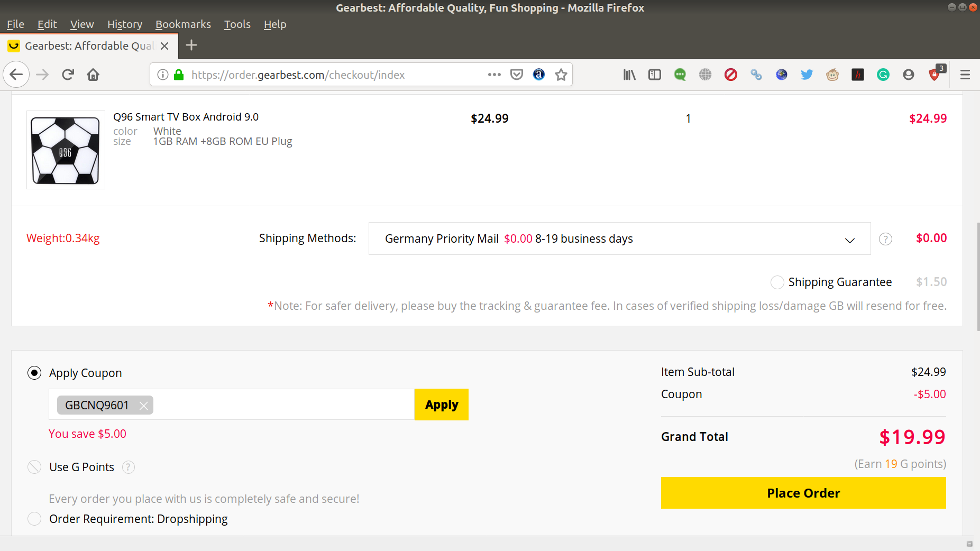Close the Gearbest browser tab
Viewport: 980px width, 551px height.
point(164,46)
